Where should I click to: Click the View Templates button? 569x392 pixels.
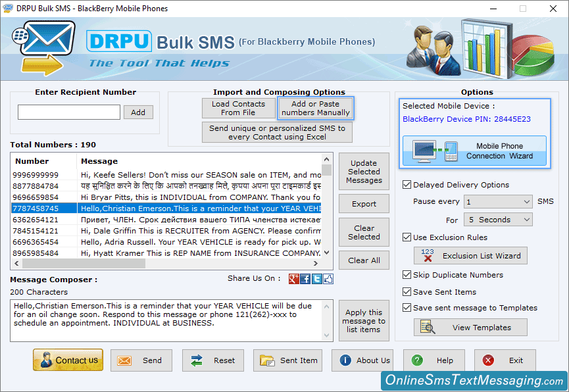470,328
